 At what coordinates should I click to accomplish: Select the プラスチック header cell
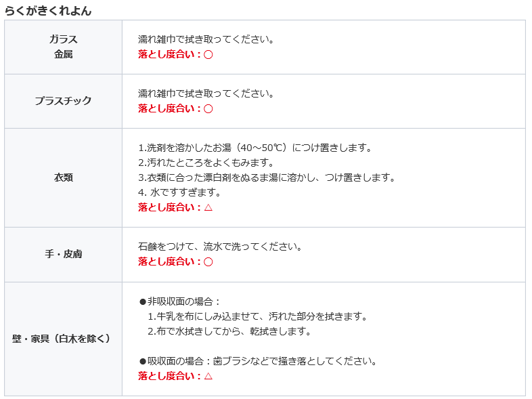pyautogui.click(x=63, y=101)
